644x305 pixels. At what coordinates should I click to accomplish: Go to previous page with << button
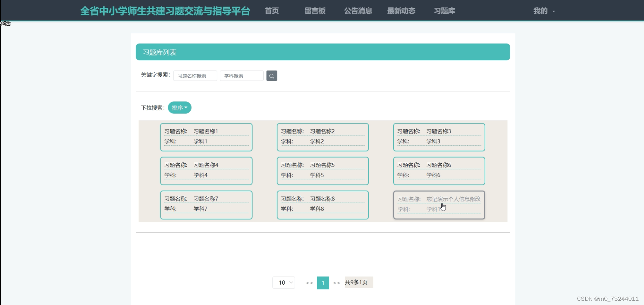click(x=309, y=283)
